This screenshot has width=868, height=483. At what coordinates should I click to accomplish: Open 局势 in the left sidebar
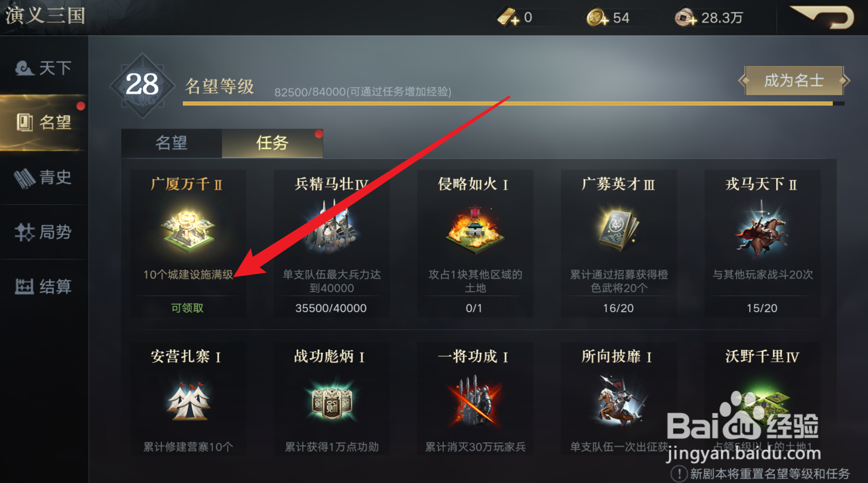[44, 232]
